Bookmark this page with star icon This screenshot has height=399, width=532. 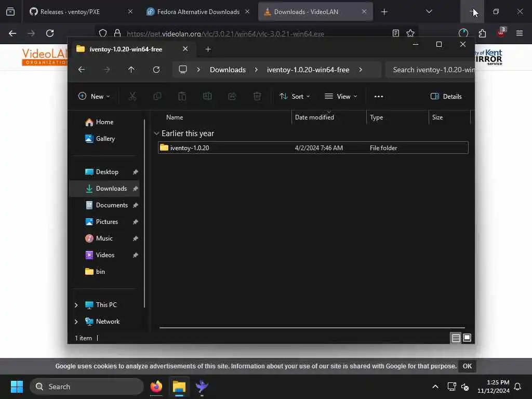click(410, 33)
